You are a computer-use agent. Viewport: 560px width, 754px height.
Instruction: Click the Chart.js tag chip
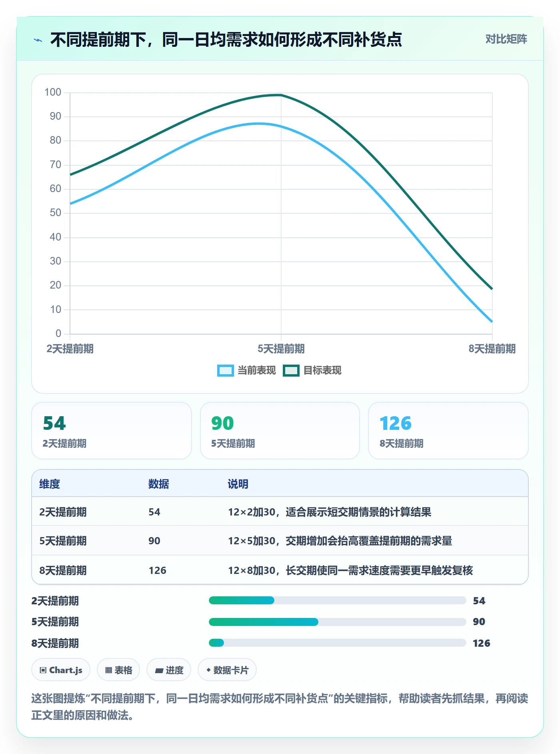coord(61,670)
